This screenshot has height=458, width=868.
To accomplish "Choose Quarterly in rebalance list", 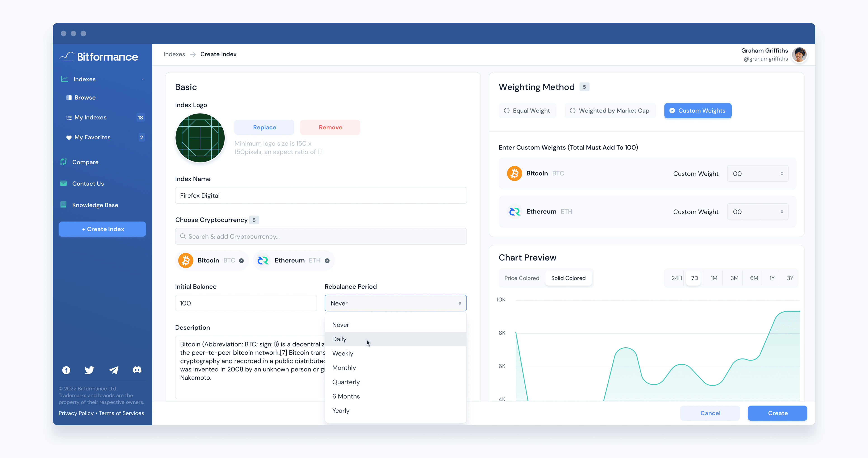I will coord(396,382).
